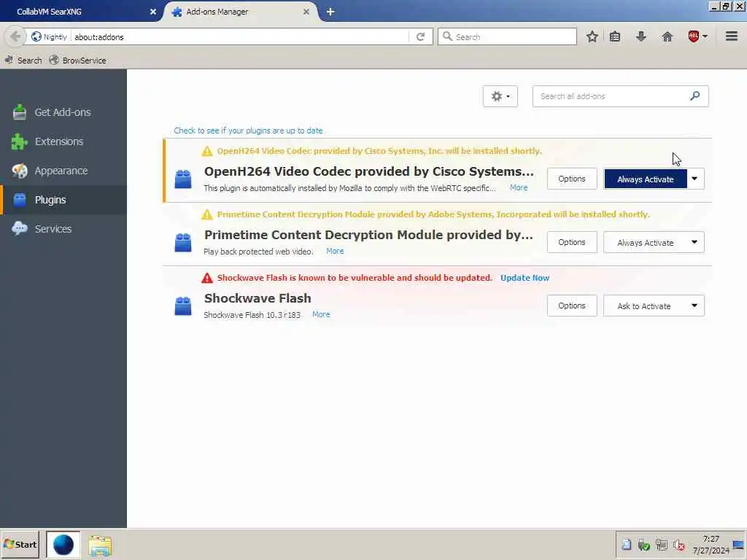This screenshot has height=560, width=747.
Task: Open Extensions sidebar section
Action: click(x=63, y=141)
